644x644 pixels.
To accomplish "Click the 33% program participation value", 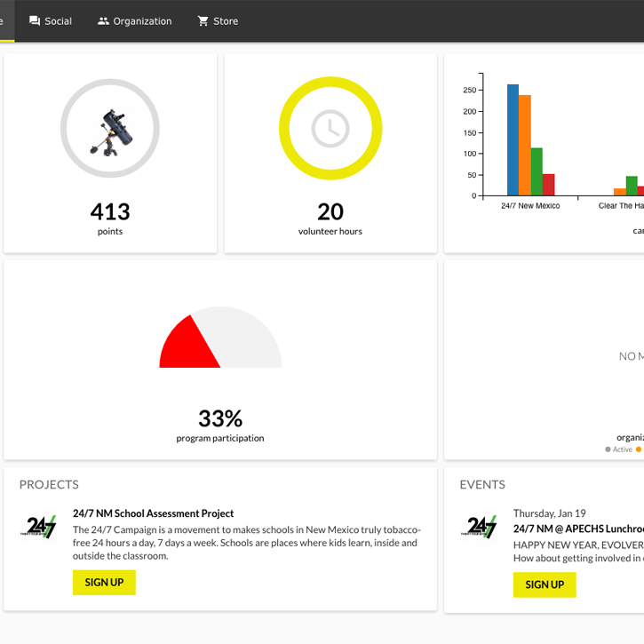I will click(220, 418).
